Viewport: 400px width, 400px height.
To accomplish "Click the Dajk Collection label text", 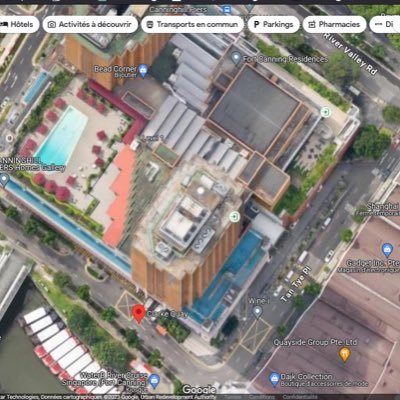I will tap(306, 377).
